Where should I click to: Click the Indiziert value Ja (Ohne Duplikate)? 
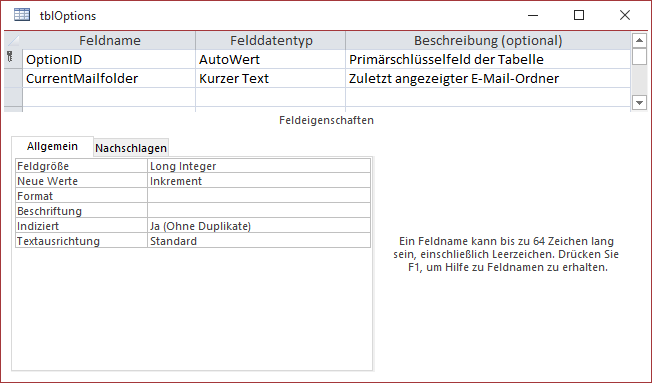tap(259, 226)
